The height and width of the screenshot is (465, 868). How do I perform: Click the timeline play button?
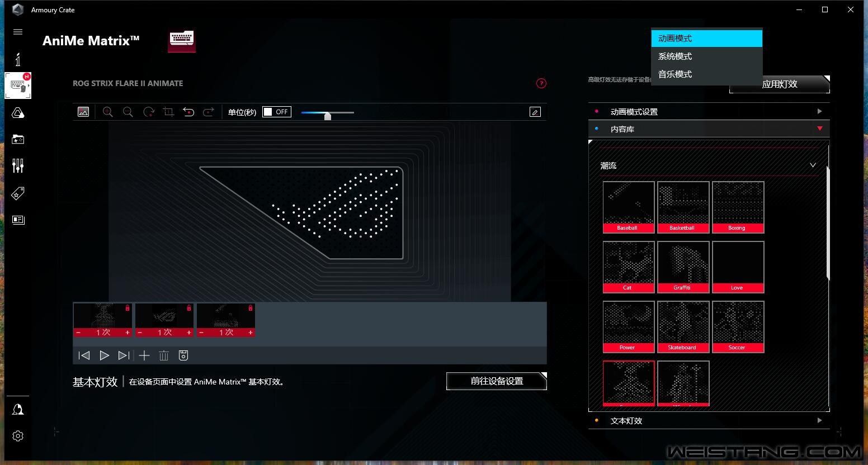104,355
